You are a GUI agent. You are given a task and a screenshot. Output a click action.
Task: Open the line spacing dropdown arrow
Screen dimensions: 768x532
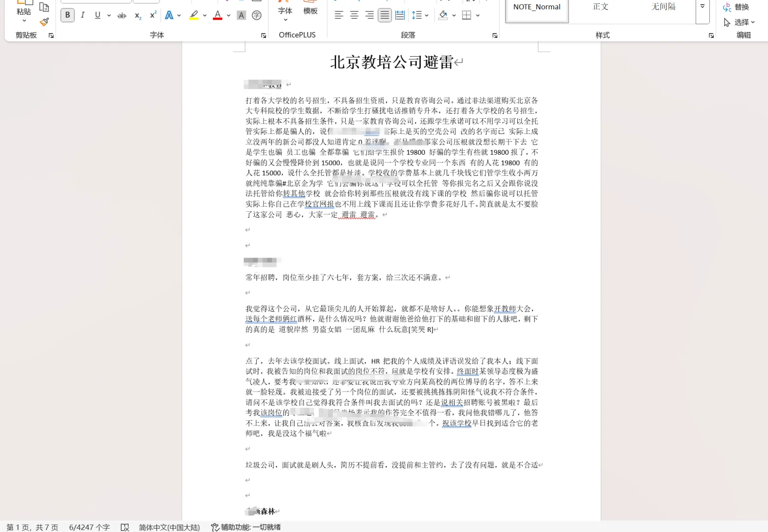click(x=427, y=15)
